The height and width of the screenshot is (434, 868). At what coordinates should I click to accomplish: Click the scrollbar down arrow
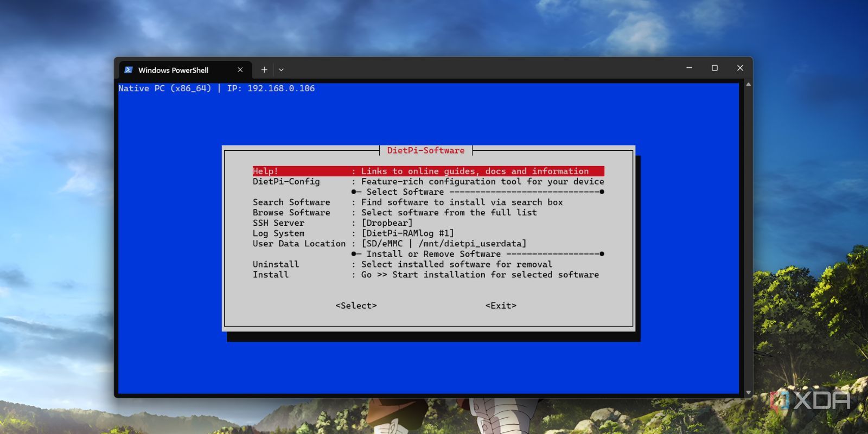748,392
